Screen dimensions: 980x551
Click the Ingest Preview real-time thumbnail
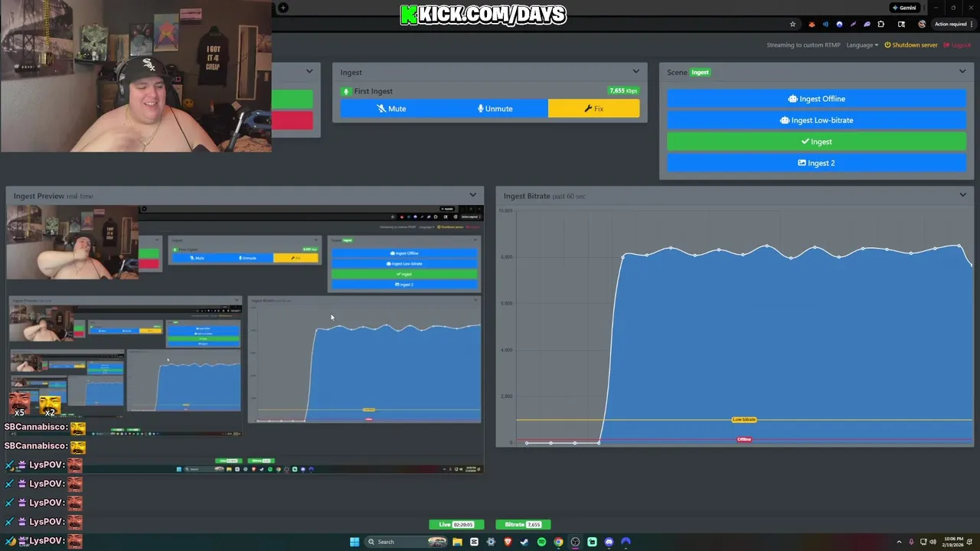click(x=245, y=337)
